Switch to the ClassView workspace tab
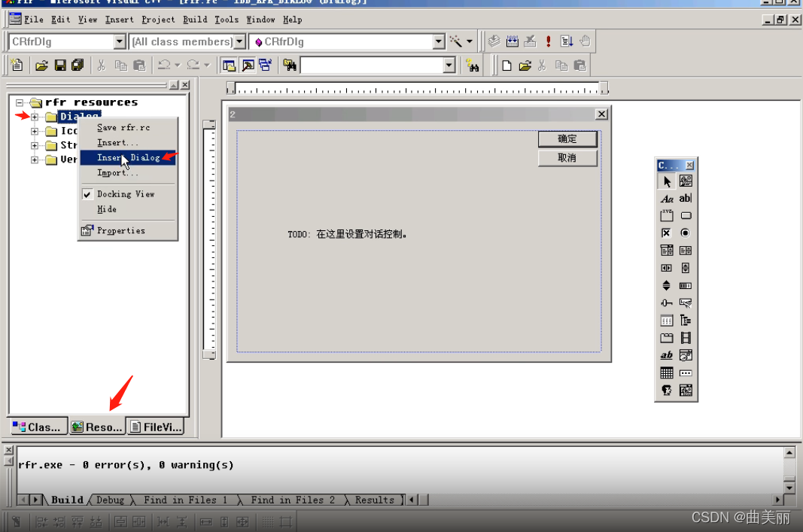The height and width of the screenshot is (532, 803). click(x=38, y=427)
